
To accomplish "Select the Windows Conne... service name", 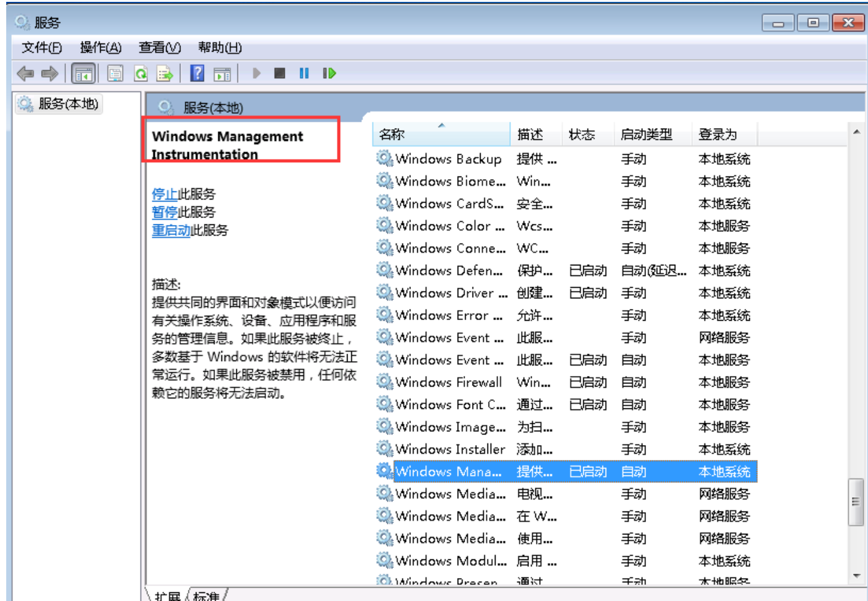I will pyautogui.click(x=450, y=249).
